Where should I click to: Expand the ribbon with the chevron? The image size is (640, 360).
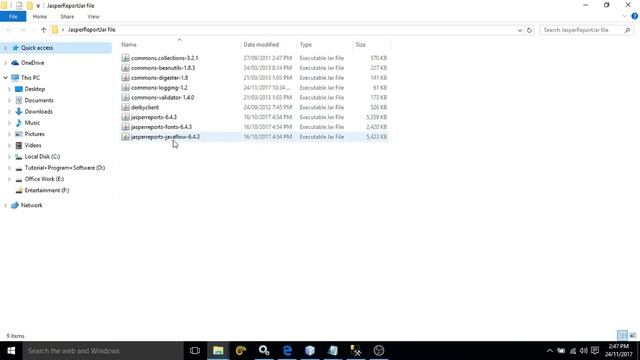[x=624, y=16]
